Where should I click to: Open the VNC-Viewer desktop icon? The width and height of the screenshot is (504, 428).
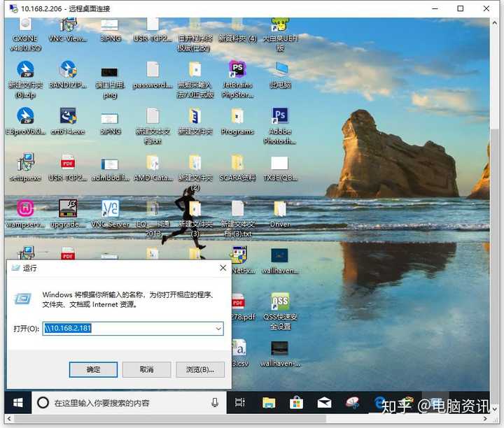click(68, 31)
